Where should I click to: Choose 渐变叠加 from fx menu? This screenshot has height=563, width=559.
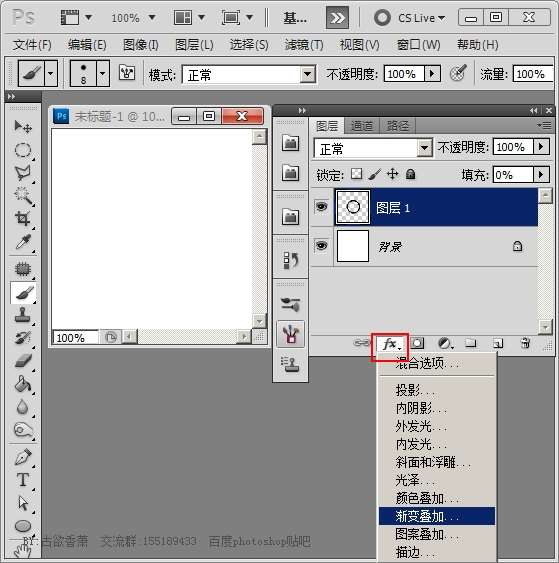tap(437, 516)
